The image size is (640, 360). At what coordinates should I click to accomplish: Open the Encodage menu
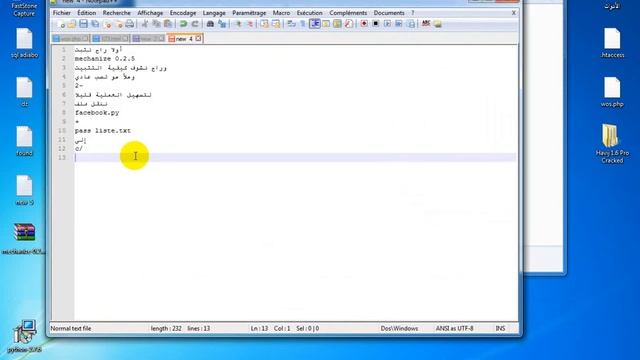[183, 13]
